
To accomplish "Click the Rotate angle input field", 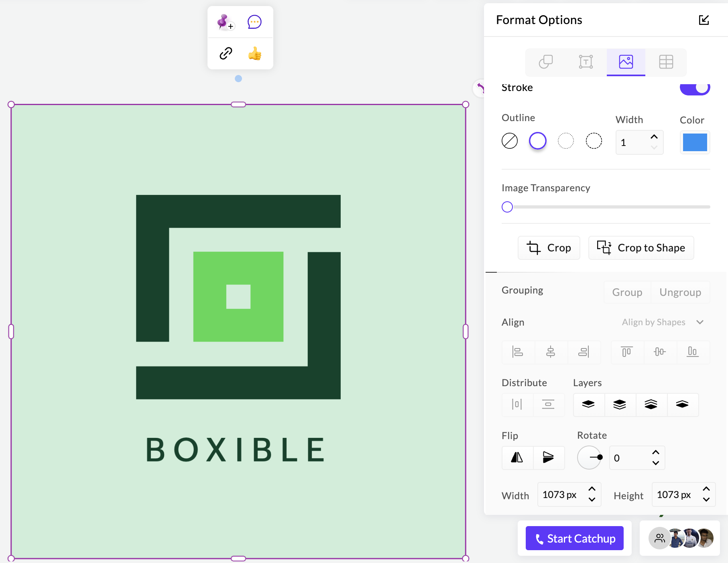I will coord(637,458).
